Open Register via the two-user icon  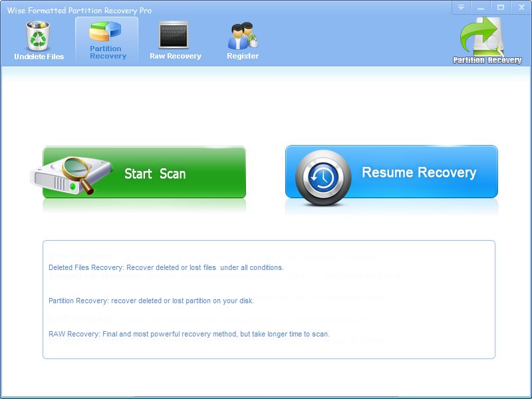(x=242, y=37)
